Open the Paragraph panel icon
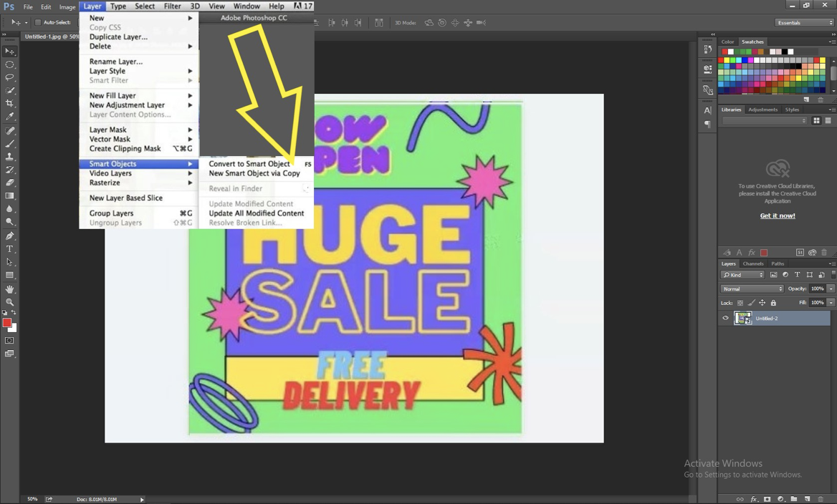Viewport: 837px width, 504px height. click(708, 124)
